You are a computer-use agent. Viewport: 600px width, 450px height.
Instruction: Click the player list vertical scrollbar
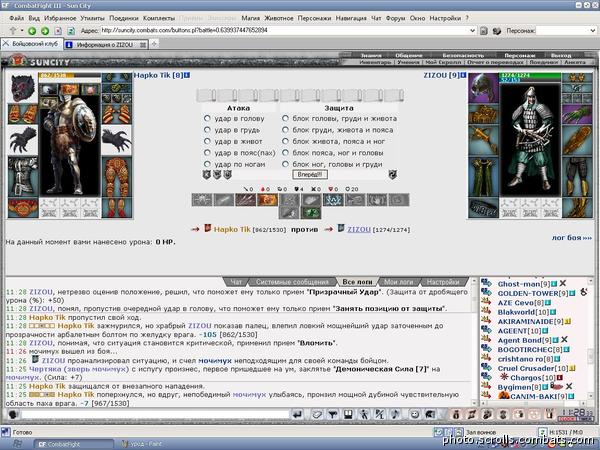pos(592,339)
